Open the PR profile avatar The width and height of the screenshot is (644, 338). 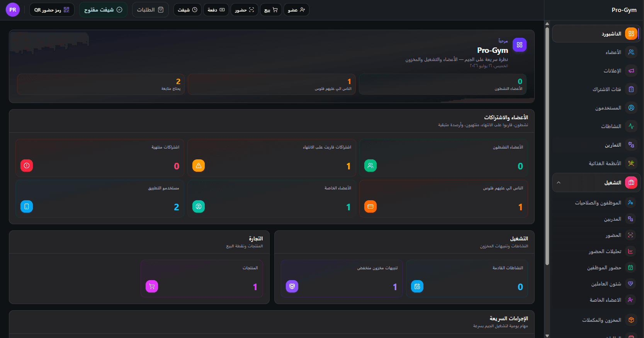tap(13, 10)
